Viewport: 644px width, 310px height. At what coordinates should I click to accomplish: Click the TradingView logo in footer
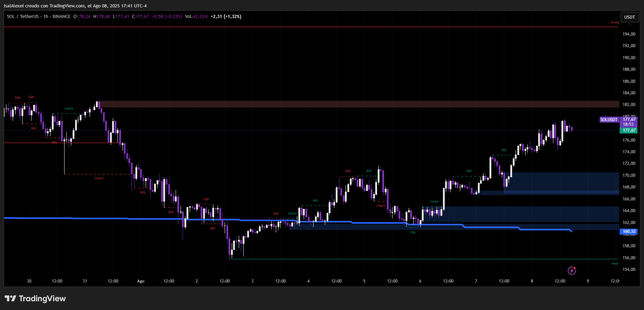[x=35, y=299]
